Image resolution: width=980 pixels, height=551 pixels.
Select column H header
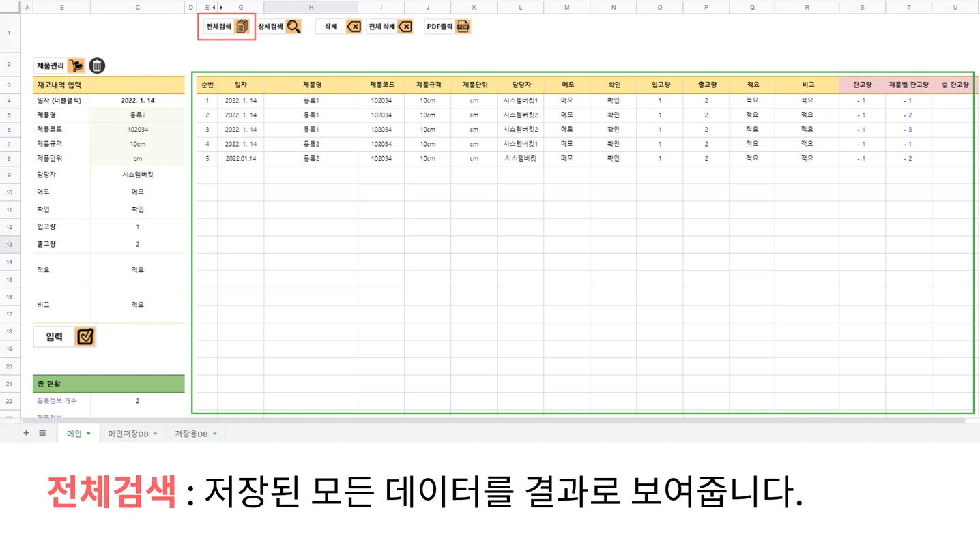coord(311,7)
